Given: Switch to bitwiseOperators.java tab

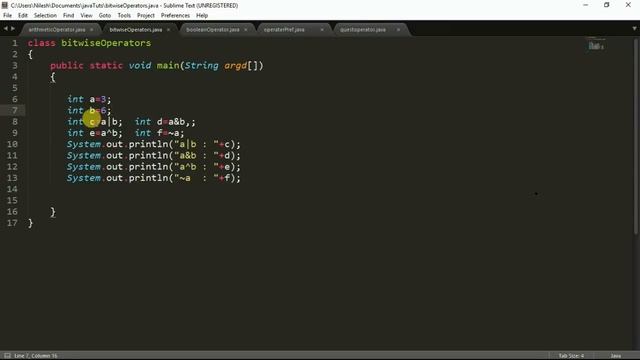Looking at the screenshot, I should (x=136, y=30).
